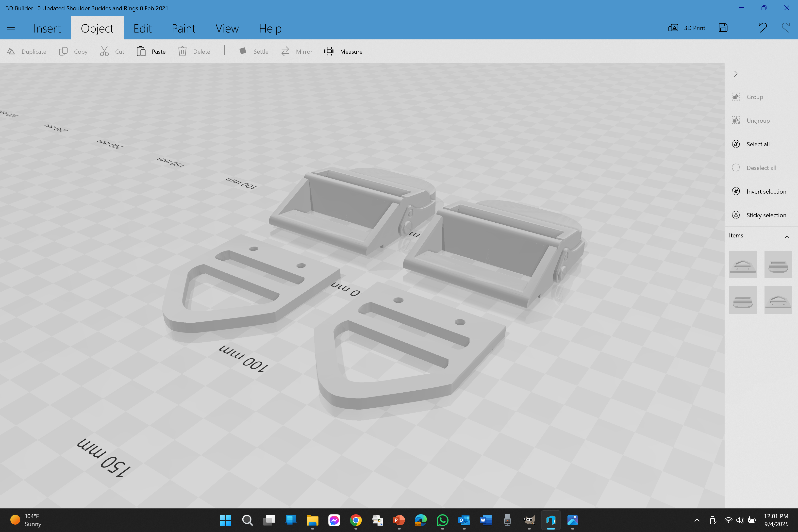Open volume control in tray

pos(740,520)
